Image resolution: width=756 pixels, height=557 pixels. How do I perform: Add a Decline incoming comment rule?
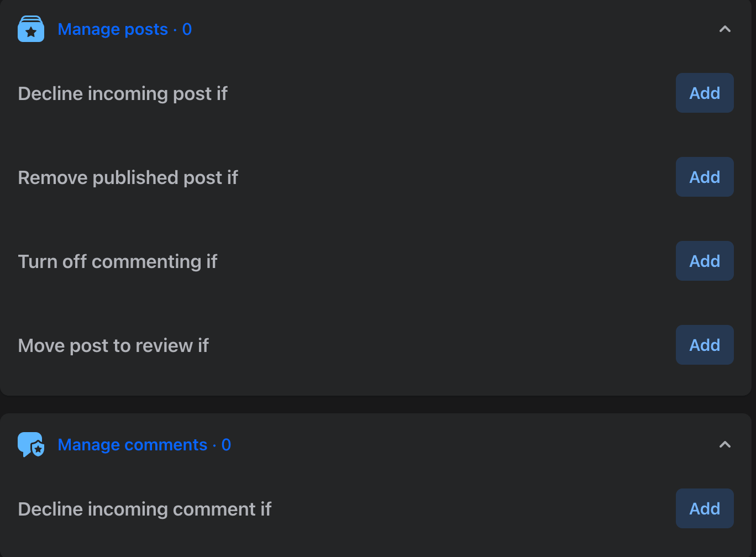pyautogui.click(x=705, y=508)
